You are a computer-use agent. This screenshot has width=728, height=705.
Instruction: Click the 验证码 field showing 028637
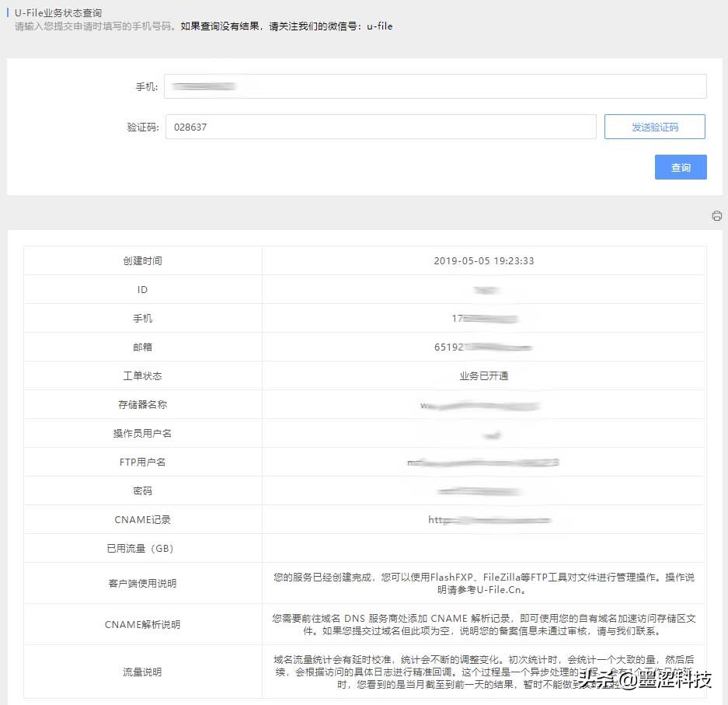click(x=381, y=126)
